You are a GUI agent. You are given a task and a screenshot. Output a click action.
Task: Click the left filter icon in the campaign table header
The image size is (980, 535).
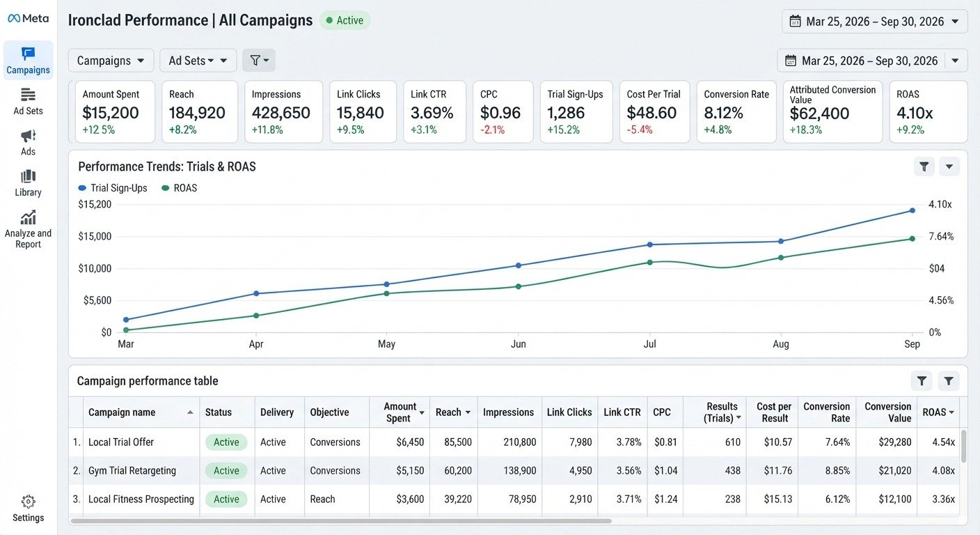coord(922,380)
